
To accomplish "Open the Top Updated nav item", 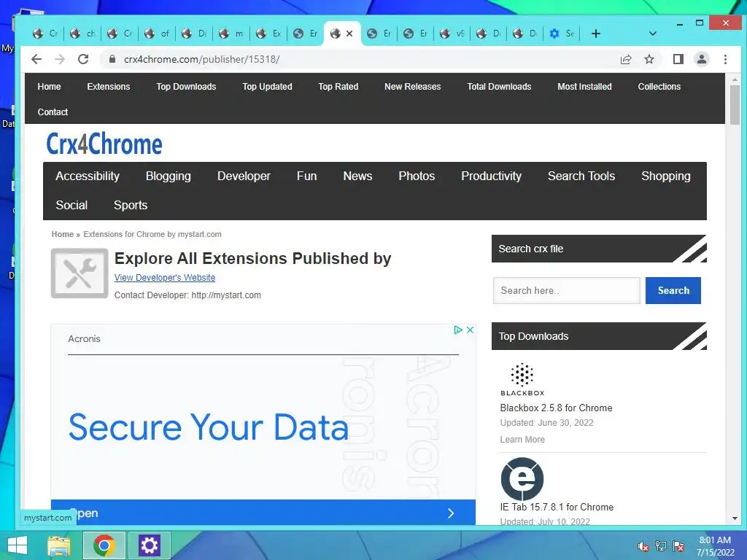I will pos(267,87).
